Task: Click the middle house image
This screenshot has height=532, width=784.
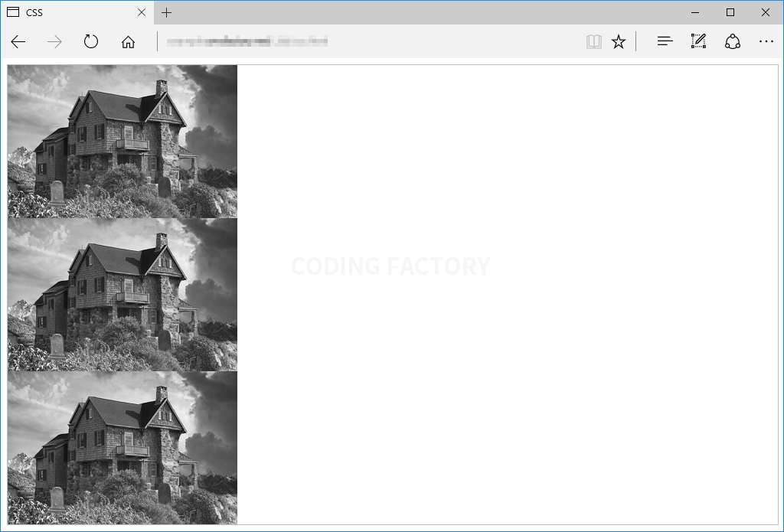Action: 122,295
